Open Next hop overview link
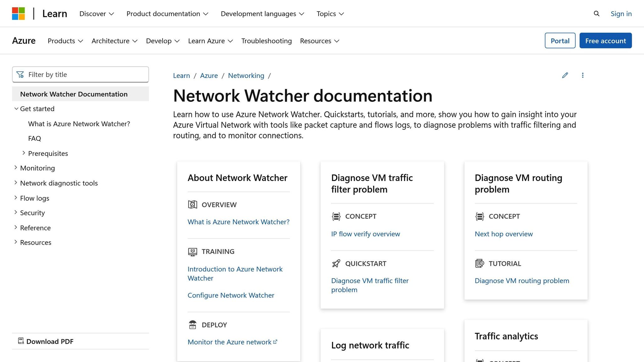Image resolution: width=644 pixels, height=362 pixels. click(504, 234)
